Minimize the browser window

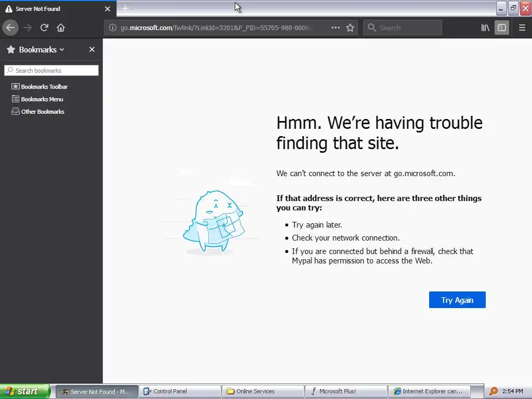coord(501,8)
